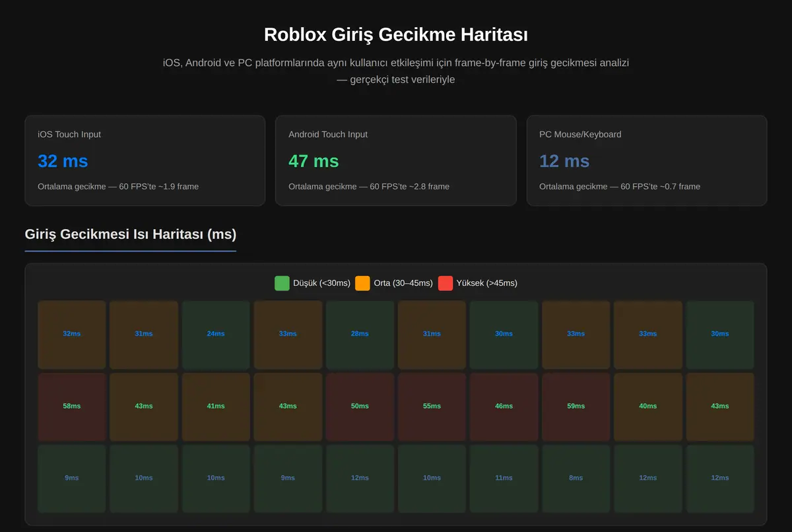Click the ~2.8 frame average latency note

pos(369,187)
